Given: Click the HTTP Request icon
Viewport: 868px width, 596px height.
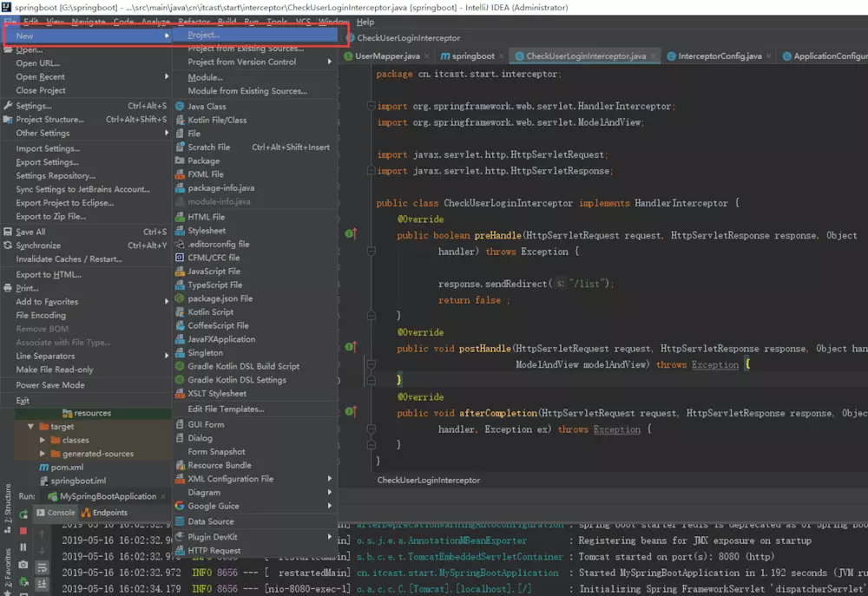Looking at the screenshot, I should pyautogui.click(x=180, y=551).
